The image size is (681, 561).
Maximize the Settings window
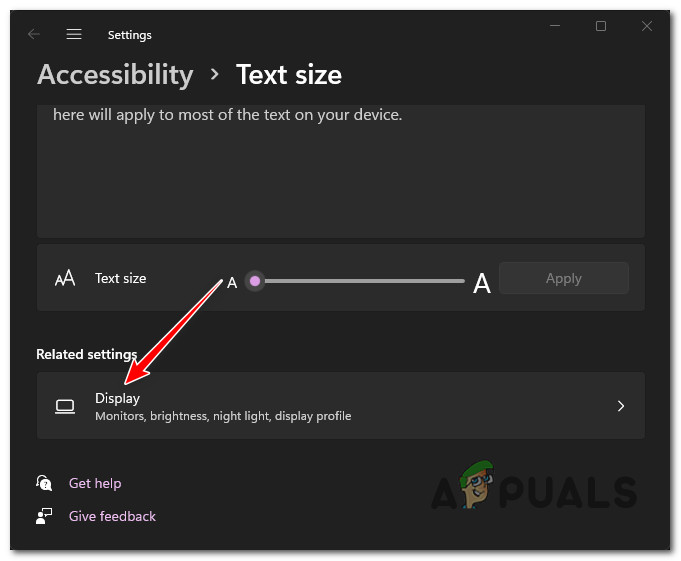[601, 26]
